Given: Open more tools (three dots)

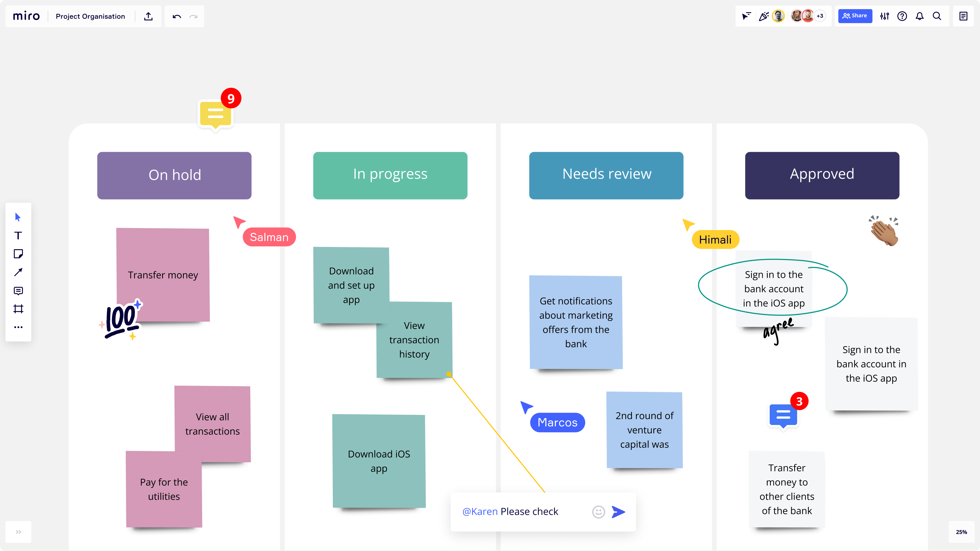Looking at the screenshot, I should pyautogui.click(x=18, y=327).
